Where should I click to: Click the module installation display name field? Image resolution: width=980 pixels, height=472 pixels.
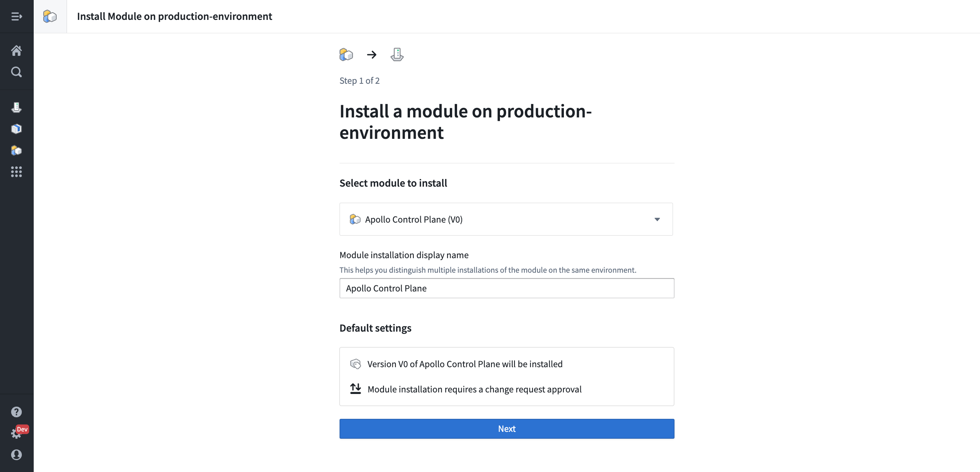pyautogui.click(x=507, y=288)
